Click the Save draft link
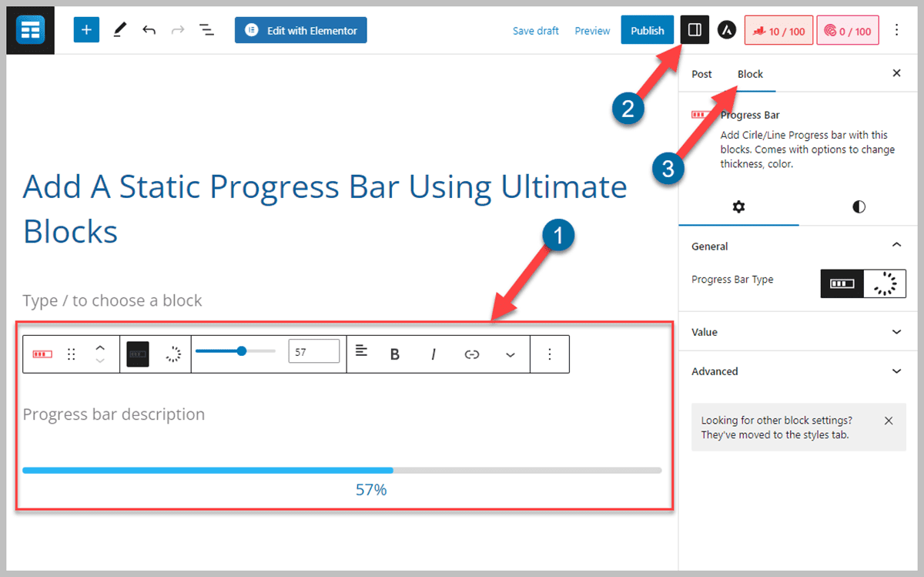 (535, 30)
